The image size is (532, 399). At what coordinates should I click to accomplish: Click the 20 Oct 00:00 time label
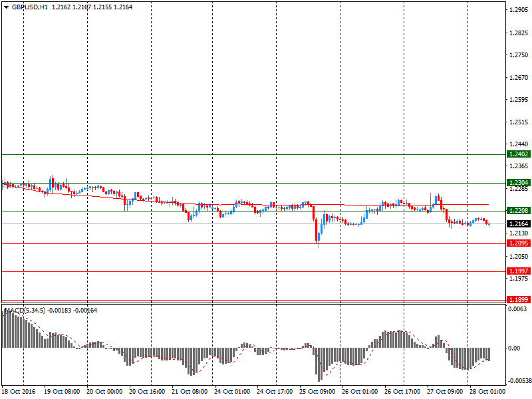pos(104,392)
